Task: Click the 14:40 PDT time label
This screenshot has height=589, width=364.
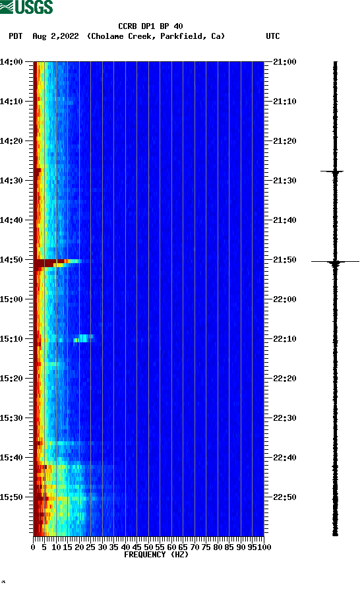Action: tap(11, 220)
